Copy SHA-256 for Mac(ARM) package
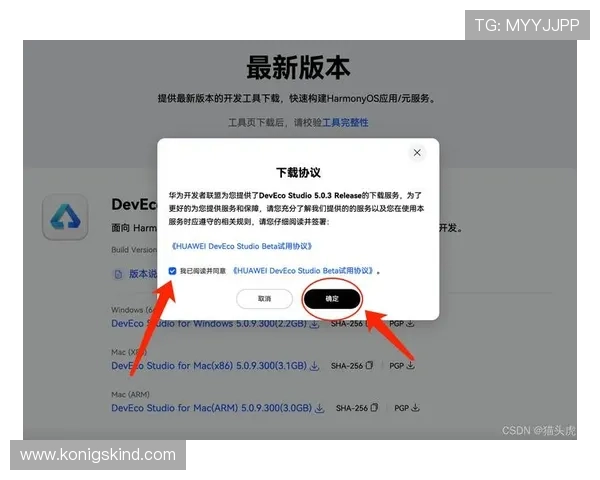The height and width of the screenshot is (480, 600). [x=375, y=407]
